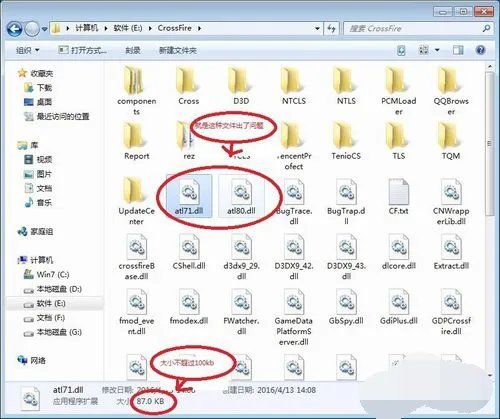Select the FWatcher.dll file
Image resolution: width=500 pixels, height=419 pixels.
point(241,312)
